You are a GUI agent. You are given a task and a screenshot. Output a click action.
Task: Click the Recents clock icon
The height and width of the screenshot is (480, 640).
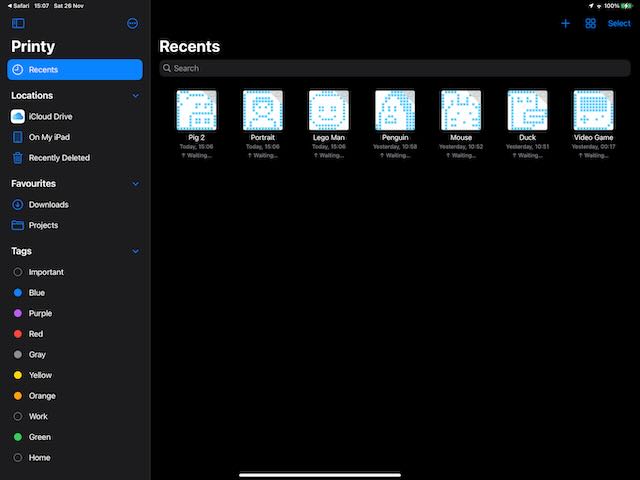[x=18, y=69]
